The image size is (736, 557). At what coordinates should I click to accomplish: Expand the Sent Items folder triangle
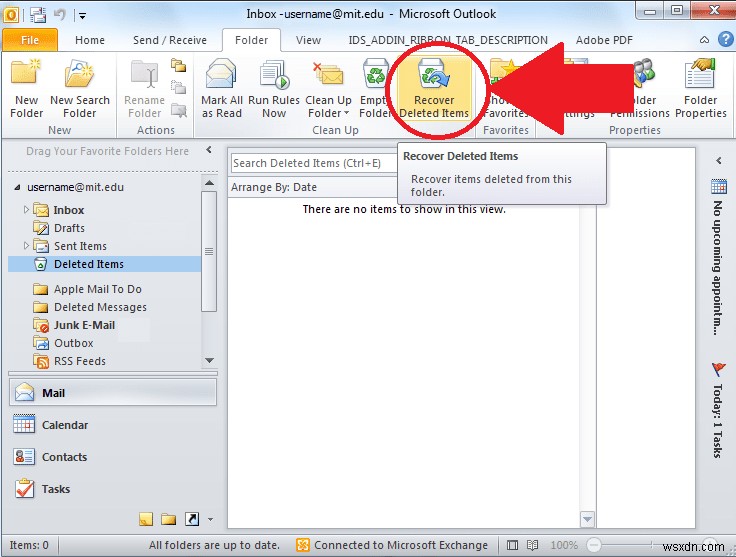[26, 245]
